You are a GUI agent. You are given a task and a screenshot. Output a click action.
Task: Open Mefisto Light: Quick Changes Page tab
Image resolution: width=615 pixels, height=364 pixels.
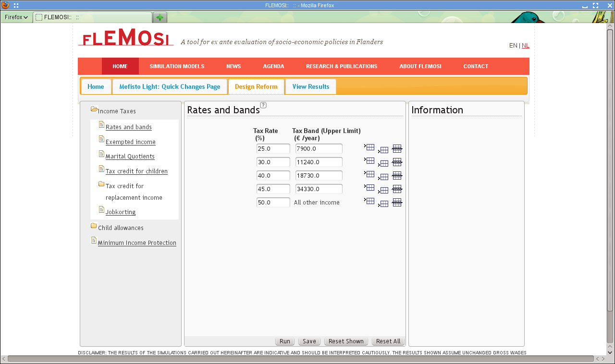tap(170, 87)
